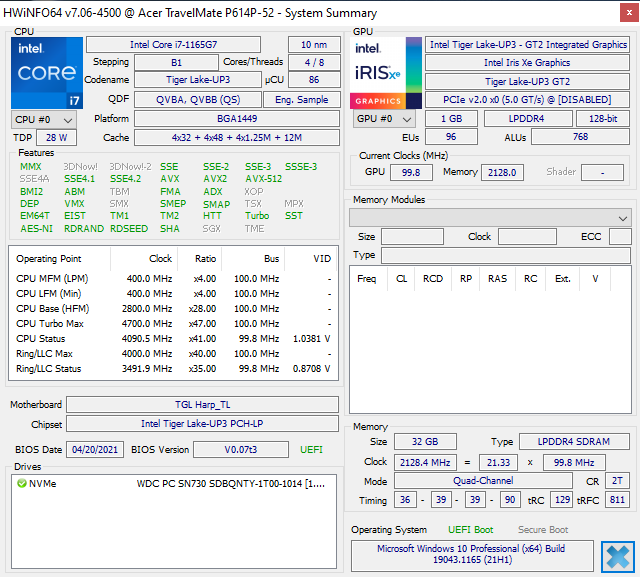Click the Eng. Sample field
Screen dimensions: 640x577
coord(302,100)
